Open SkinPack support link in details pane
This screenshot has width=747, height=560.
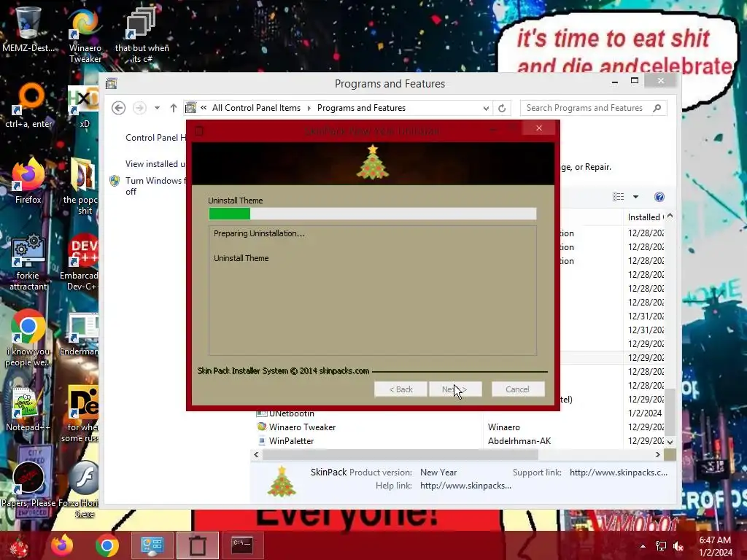point(619,472)
